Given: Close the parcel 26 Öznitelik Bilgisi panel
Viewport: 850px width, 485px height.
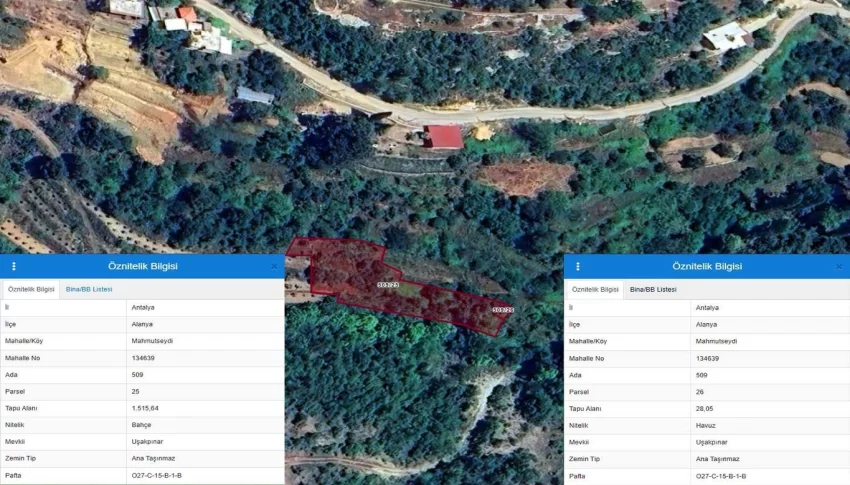Looking at the screenshot, I should coord(839,266).
